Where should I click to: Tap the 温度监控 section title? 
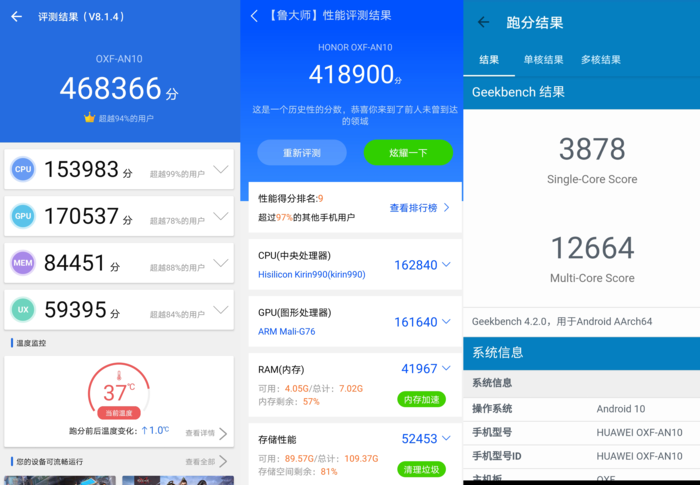[x=31, y=343]
